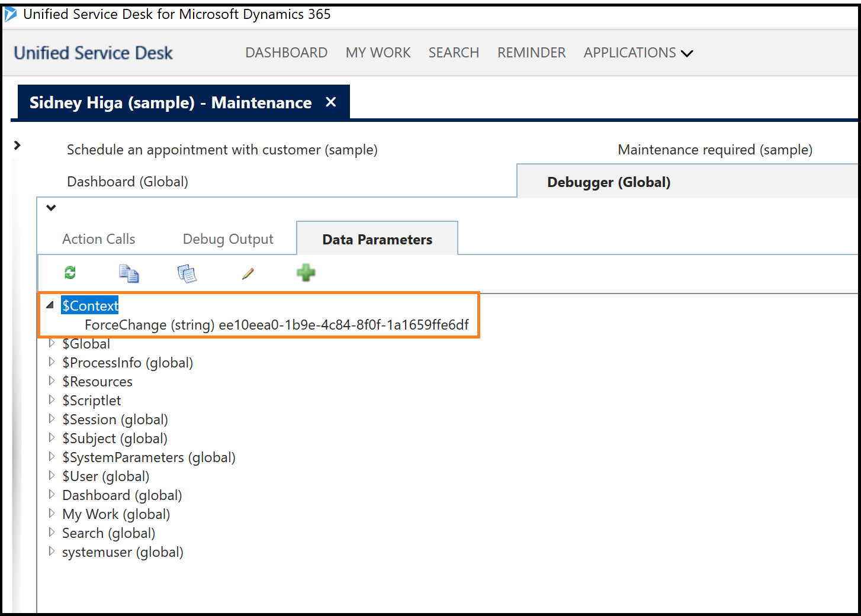Expand the $SystemParameters (global) node
The width and height of the screenshot is (861, 616).
coord(52,457)
